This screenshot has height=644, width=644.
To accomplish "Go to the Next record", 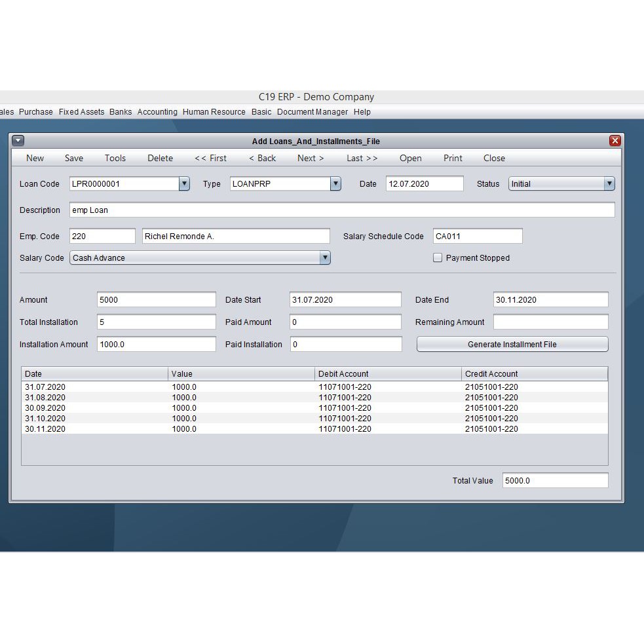I will tap(311, 158).
